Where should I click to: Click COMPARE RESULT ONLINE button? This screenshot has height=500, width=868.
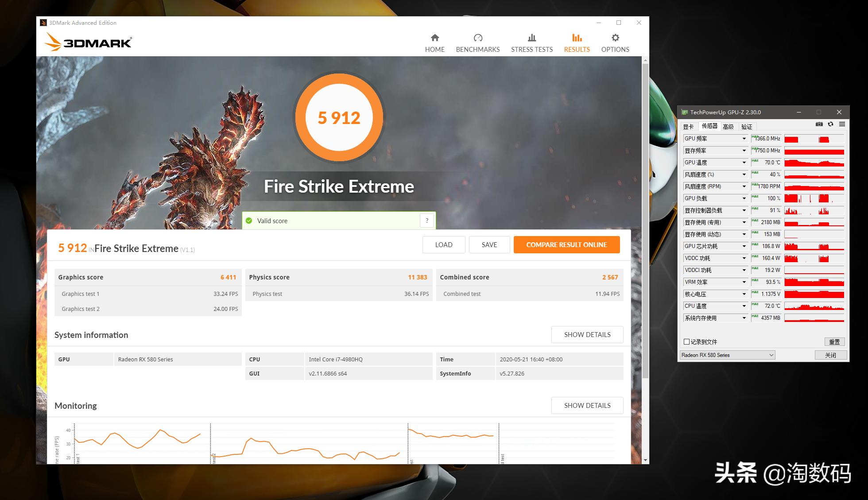(566, 244)
